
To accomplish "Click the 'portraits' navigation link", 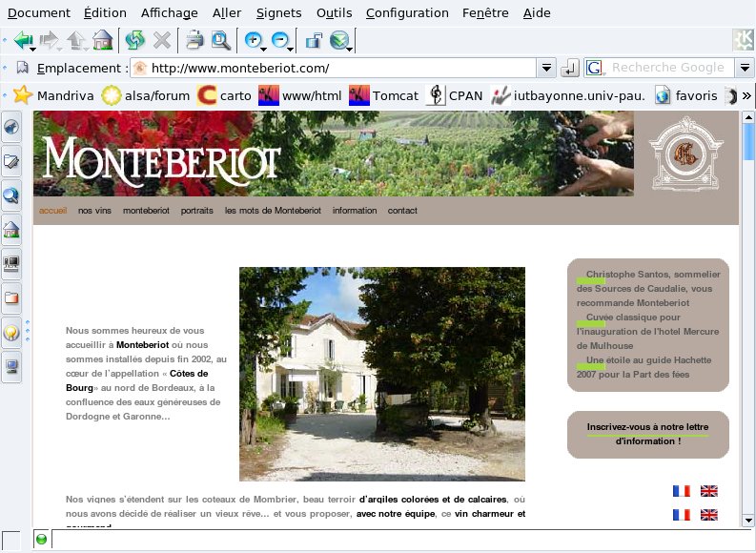I will tap(196, 211).
